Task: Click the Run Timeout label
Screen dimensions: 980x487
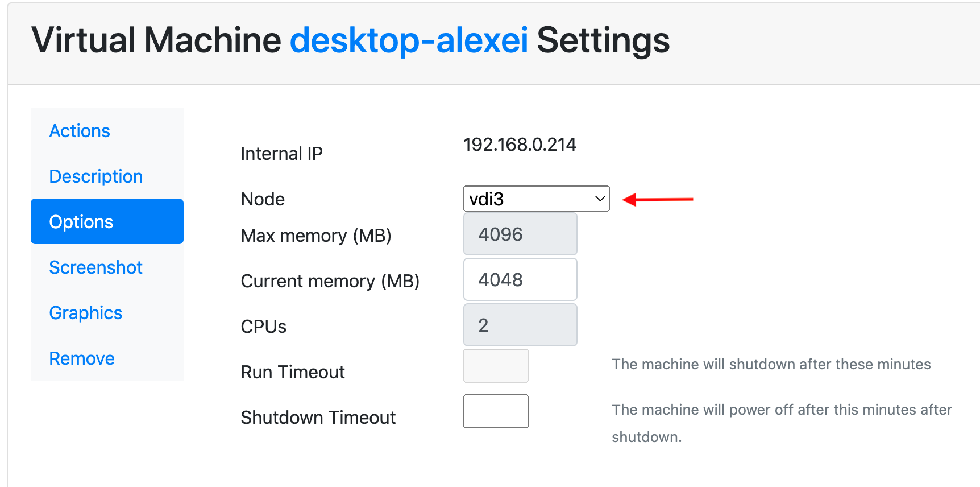Action: pos(293,372)
